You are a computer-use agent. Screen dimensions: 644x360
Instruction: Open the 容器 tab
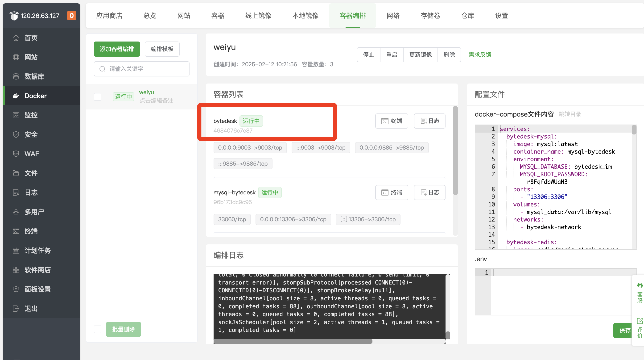point(218,16)
